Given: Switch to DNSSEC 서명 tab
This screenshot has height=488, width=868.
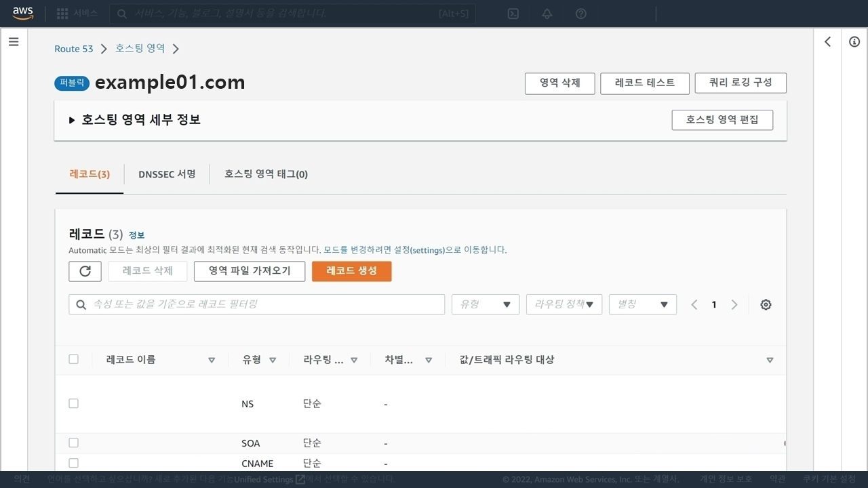Looking at the screenshot, I should click(x=167, y=174).
